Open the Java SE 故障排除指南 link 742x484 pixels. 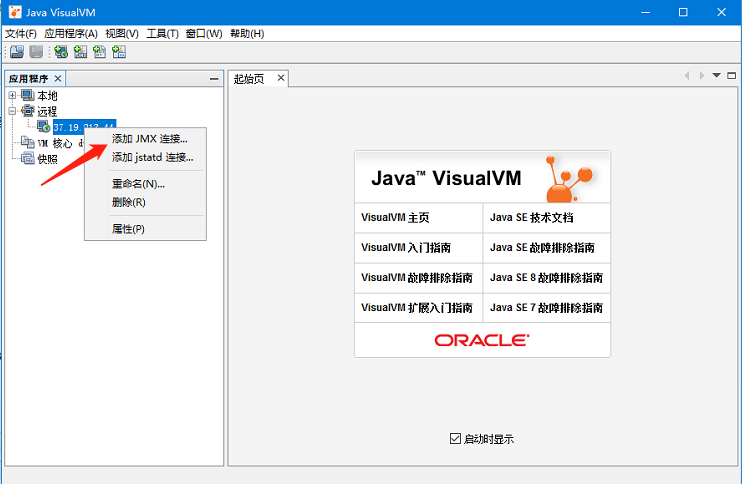(x=542, y=247)
